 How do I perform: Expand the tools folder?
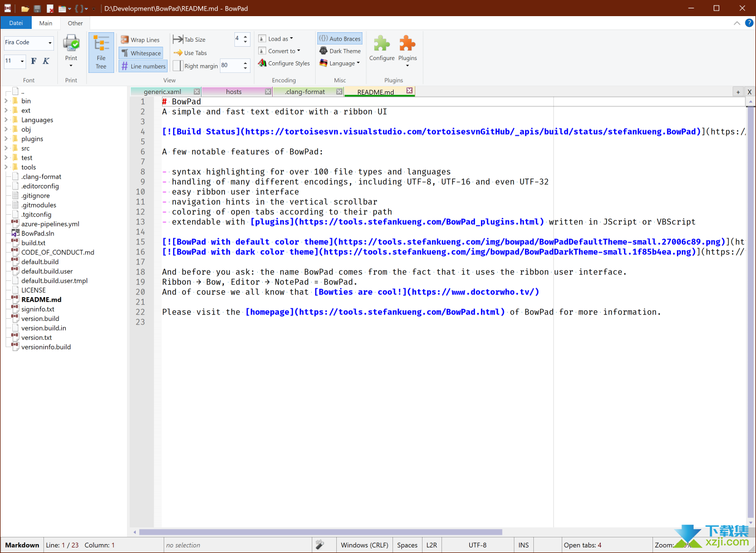point(6,167)
